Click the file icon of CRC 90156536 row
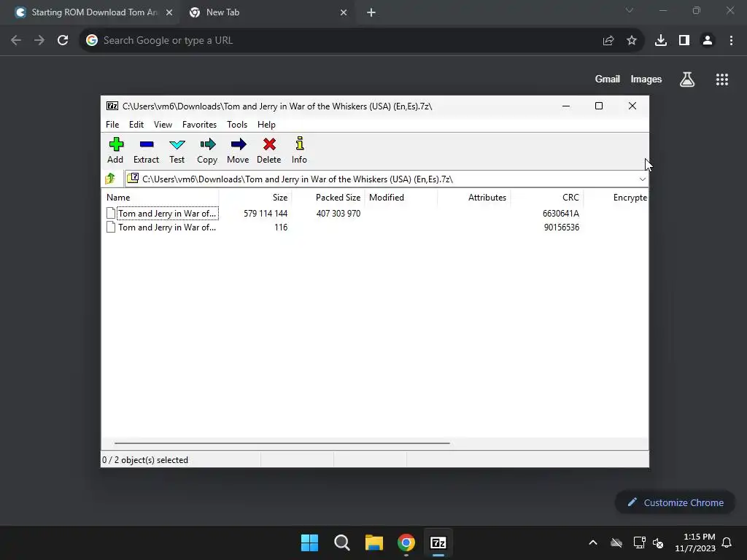The height and width of the screenshot is (560, 747). pyautogui.click(x=111, y=227)
